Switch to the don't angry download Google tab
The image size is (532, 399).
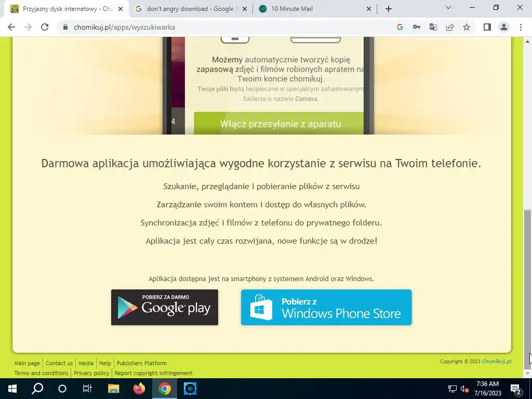(x=191, y=9)
